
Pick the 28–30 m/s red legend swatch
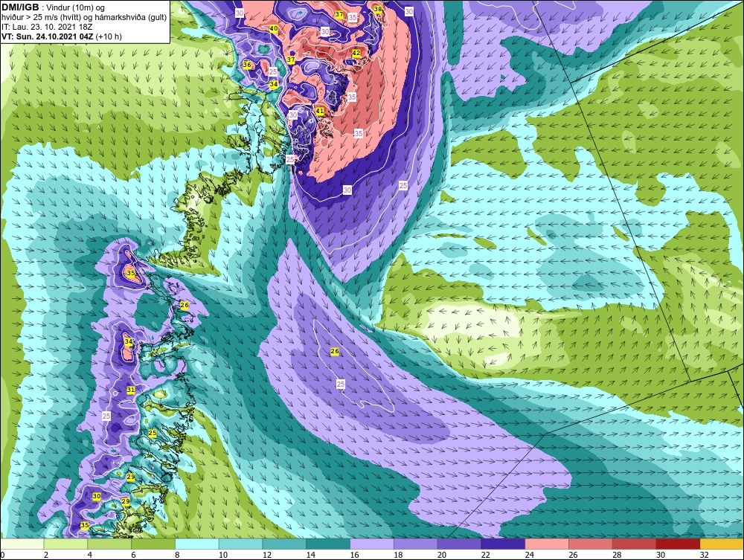[635, 544]
